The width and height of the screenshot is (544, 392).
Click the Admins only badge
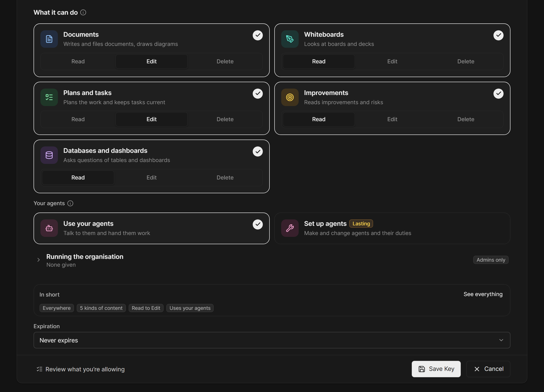pos(490,260)
